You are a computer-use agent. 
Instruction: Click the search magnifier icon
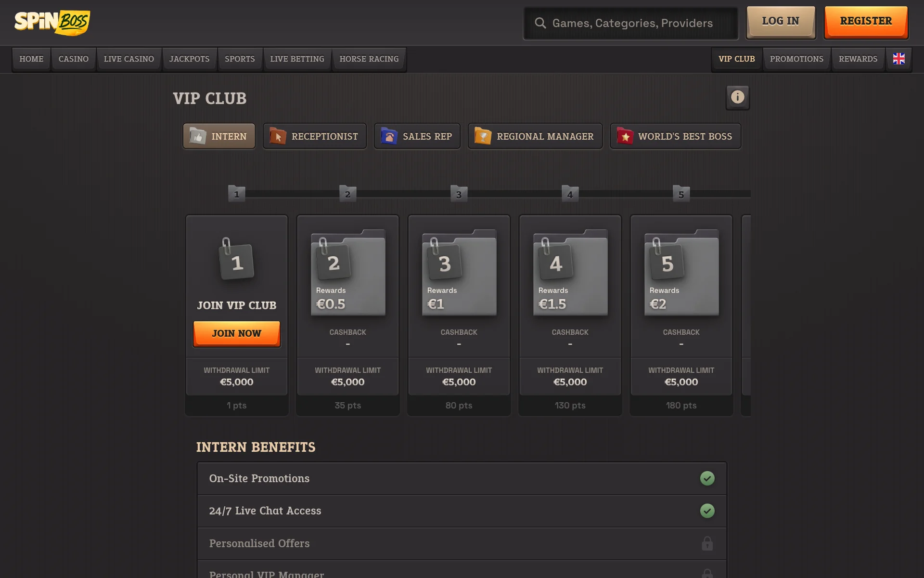pos(540,23)
